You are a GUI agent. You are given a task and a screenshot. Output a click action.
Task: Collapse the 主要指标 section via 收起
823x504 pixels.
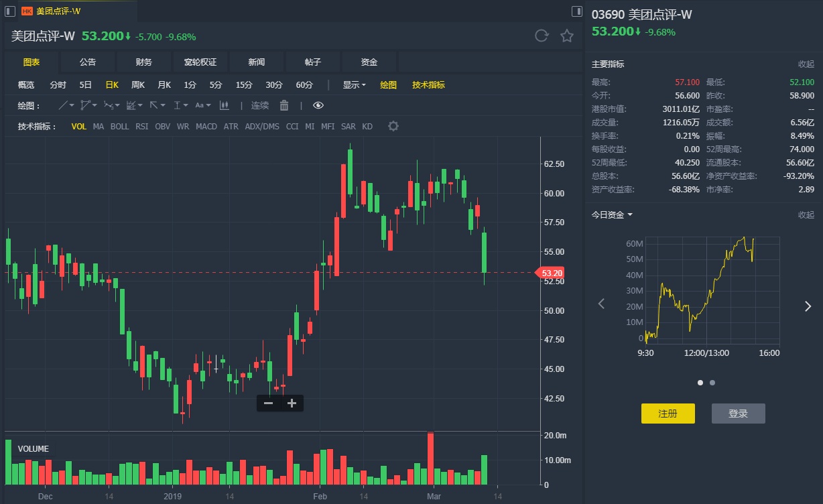click(x=806, y=64)
